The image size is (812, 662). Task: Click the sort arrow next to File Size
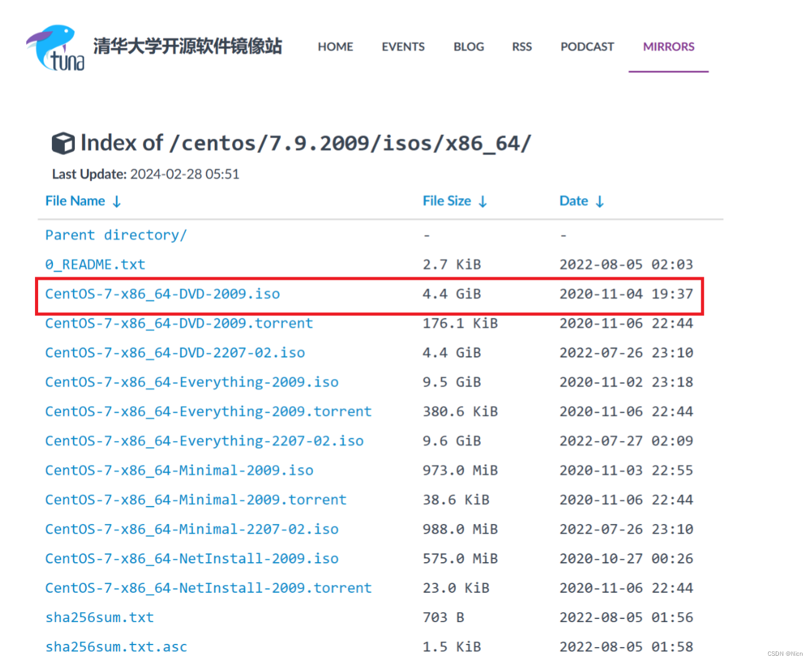[x=482, y=201]
